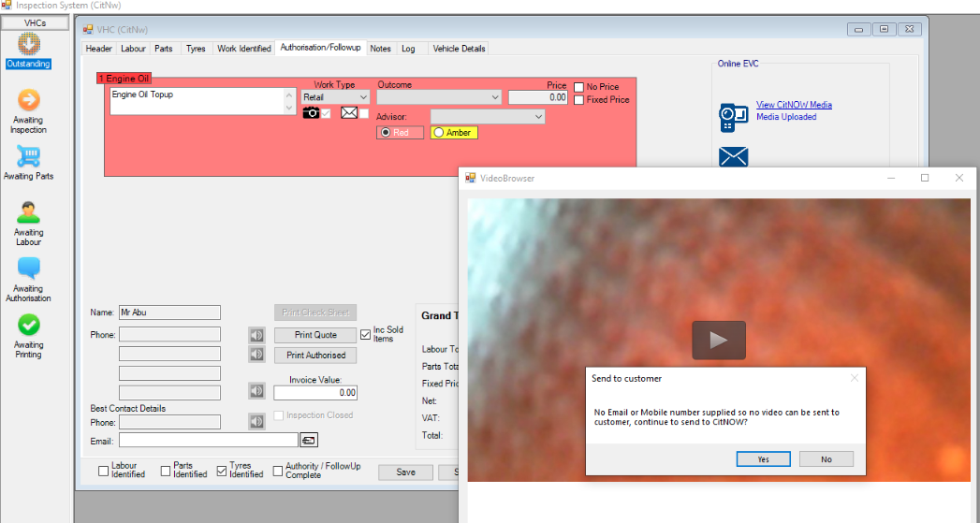
Task: Untick Tyres Identified checkbox
Action: pos(221,472)
